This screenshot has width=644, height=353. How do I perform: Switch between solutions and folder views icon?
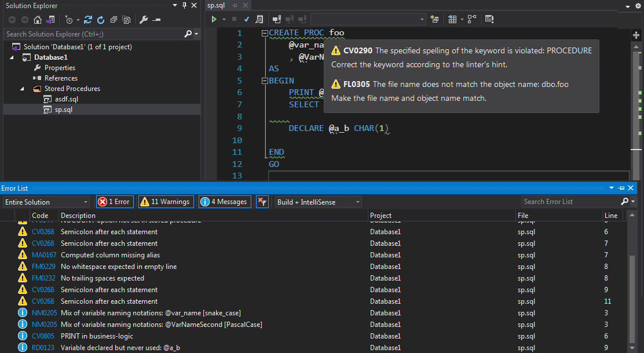tap(50, 20)
